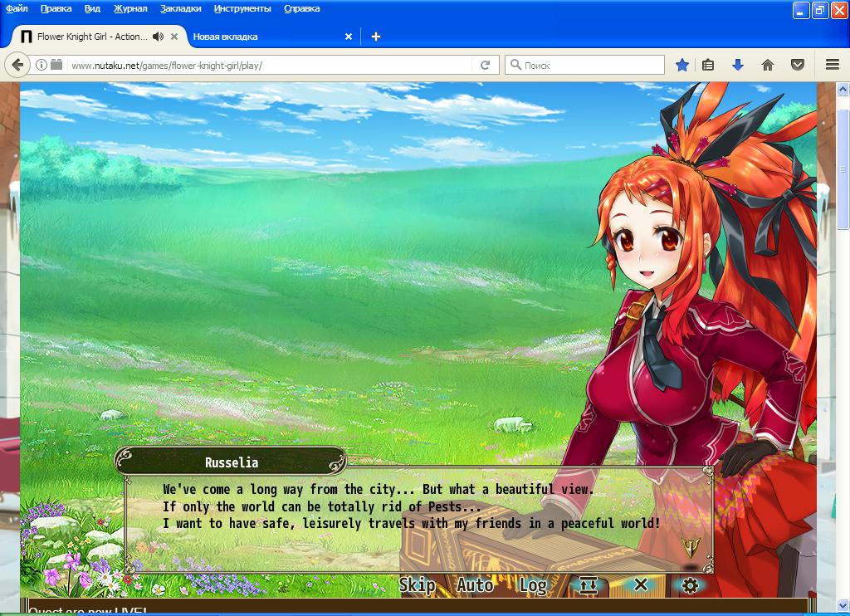Open the Pocket icon
The width and height of the screenshot is (850, 616).
point(798,65)
